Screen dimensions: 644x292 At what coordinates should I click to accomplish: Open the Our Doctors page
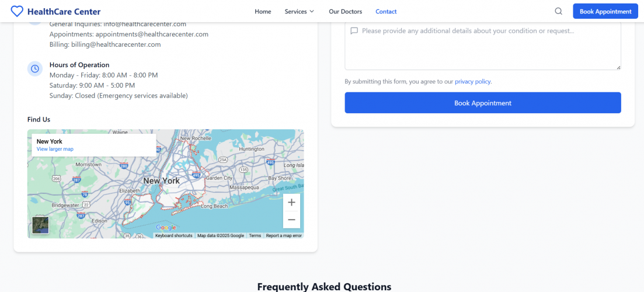click(345, 12)
